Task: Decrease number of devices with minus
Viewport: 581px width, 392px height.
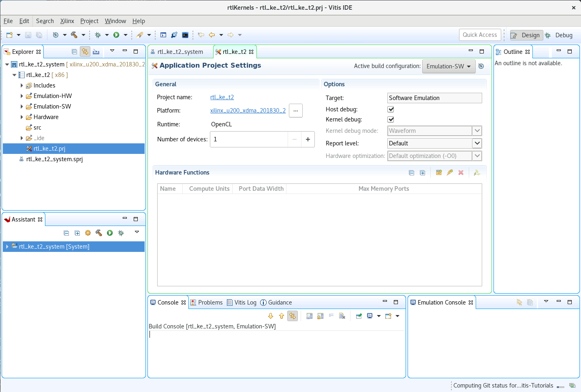Action: pos(295,139)
